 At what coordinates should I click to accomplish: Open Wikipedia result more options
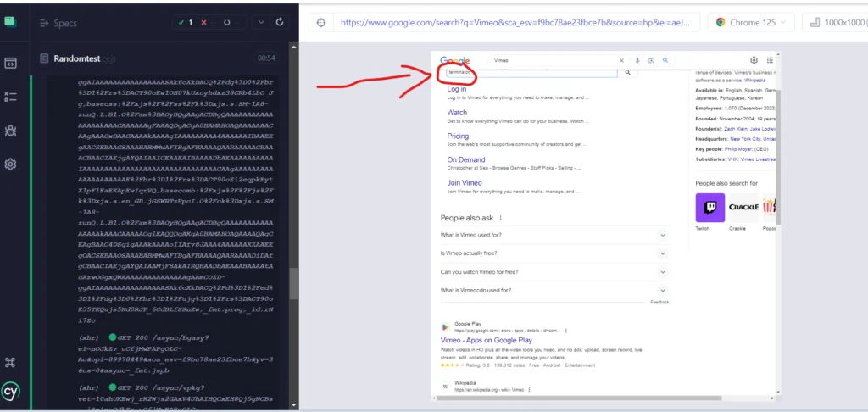529,390
